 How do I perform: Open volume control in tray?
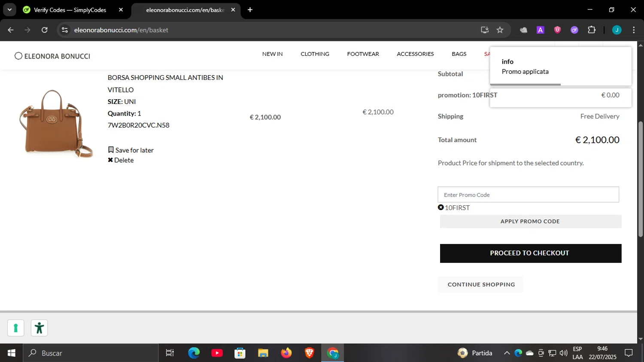point(564,353)
